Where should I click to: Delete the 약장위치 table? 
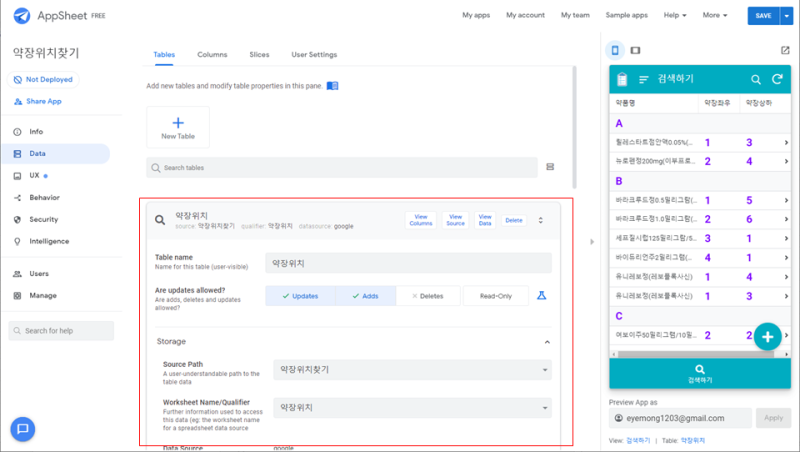[x=514, y=220]
